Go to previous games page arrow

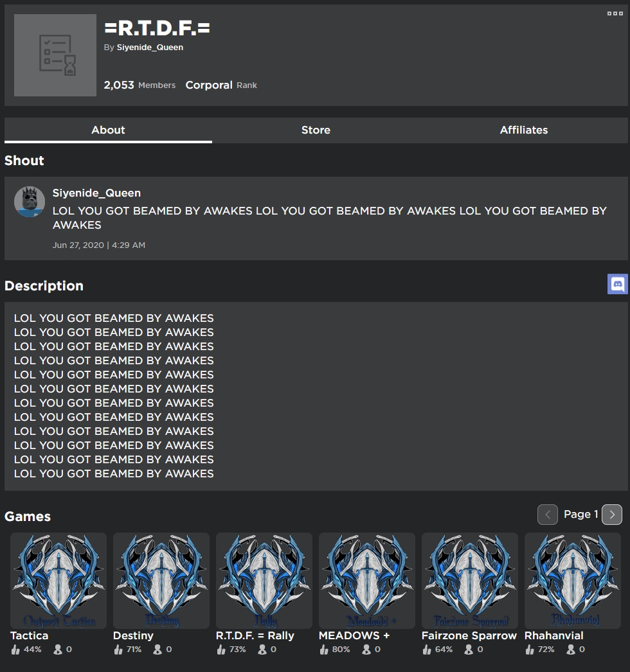coord(548,515)
